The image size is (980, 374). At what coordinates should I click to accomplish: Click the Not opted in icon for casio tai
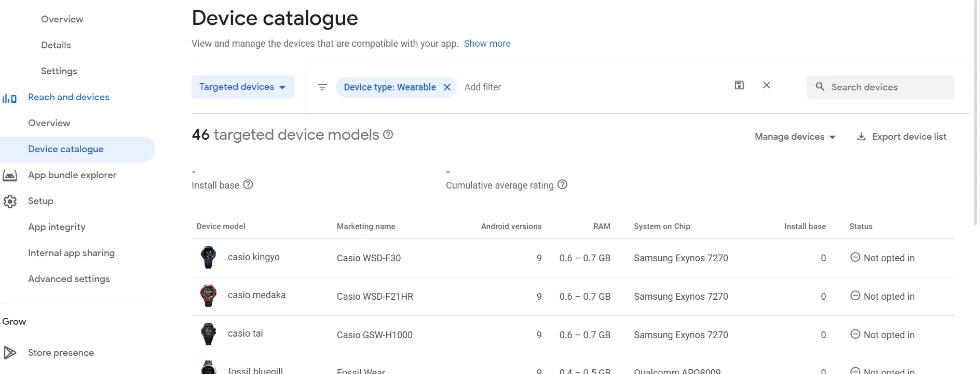tap(855, 334)
